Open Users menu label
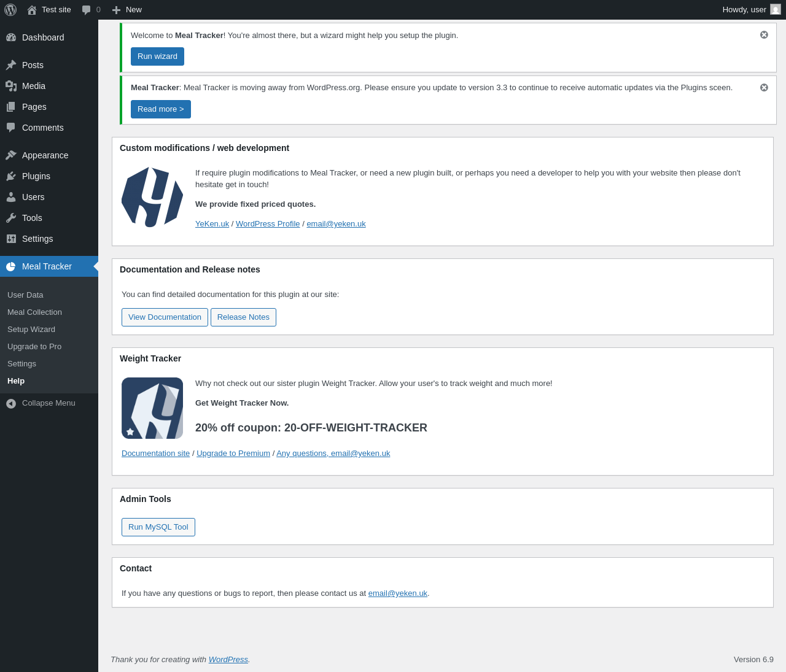This screenshot has height=672, width=786. pos(33,197)
